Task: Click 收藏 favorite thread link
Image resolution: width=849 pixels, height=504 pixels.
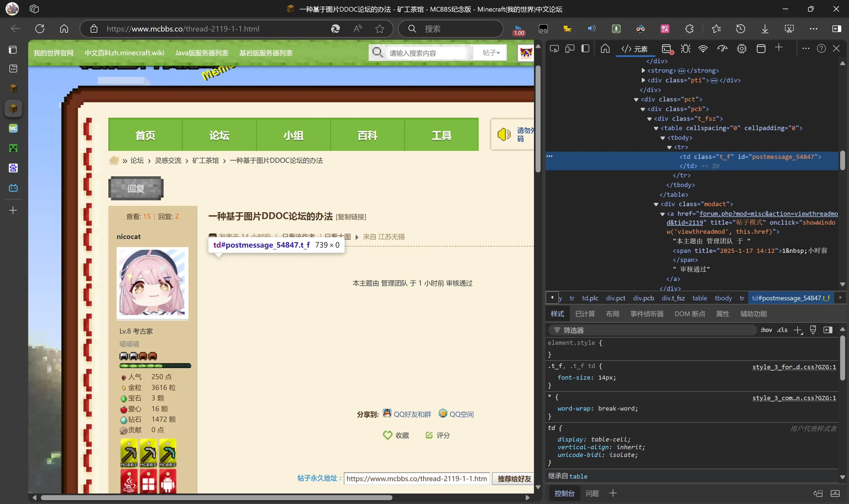Action: [x=396, y=435]
